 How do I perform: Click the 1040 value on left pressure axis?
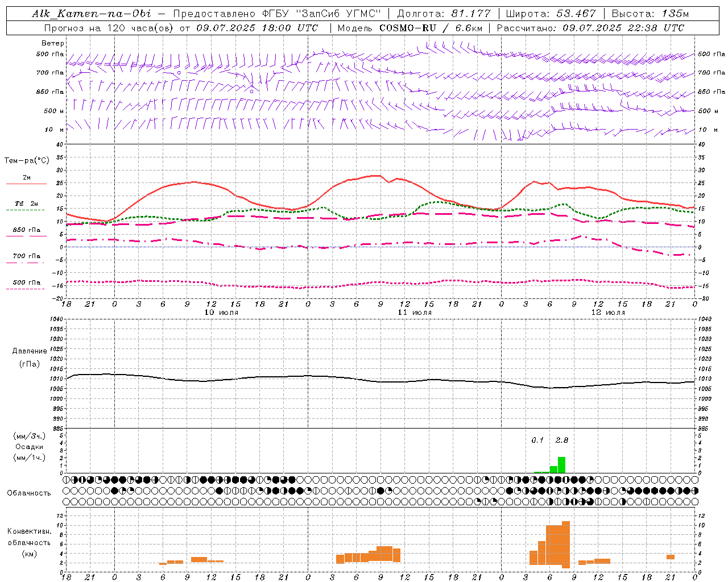(x=55, y=319)
